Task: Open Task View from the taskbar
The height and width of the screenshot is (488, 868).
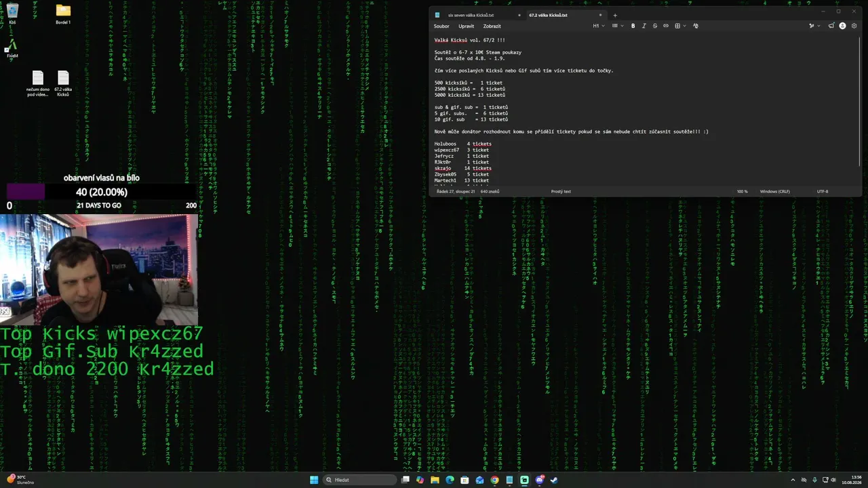Action: coord(406,480)
